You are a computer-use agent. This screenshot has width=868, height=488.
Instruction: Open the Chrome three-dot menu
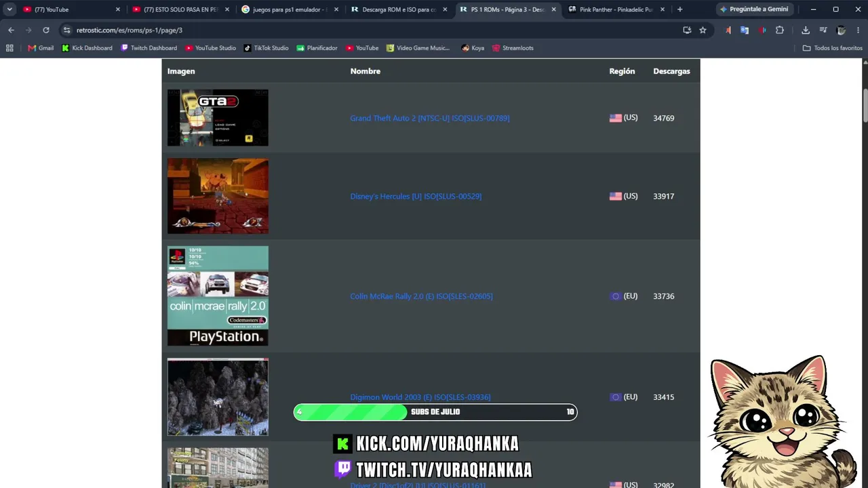[858, 30]
